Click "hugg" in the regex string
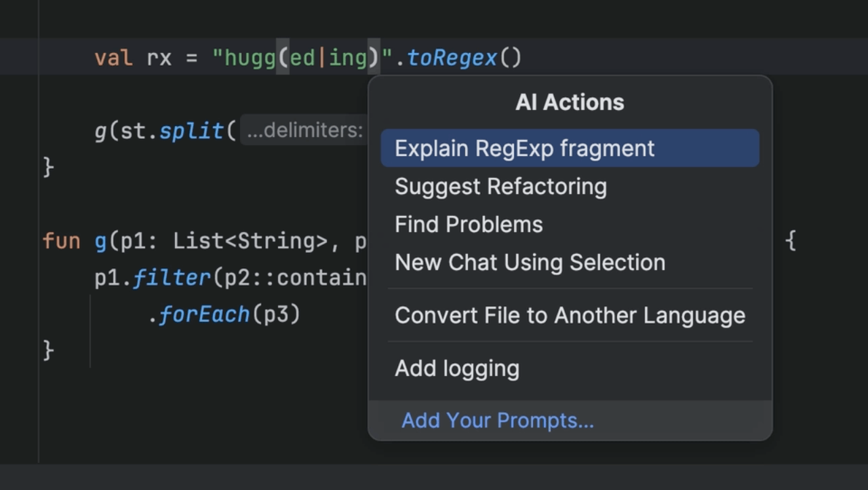 [x=250, y=58]
